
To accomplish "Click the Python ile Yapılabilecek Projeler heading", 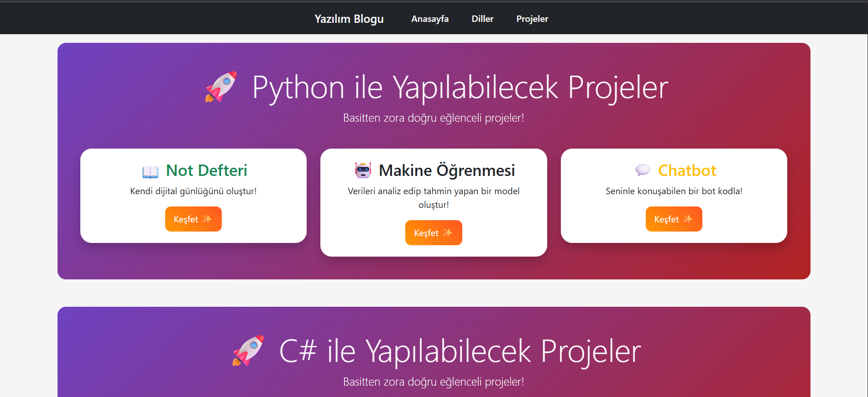I will (460, 88).
